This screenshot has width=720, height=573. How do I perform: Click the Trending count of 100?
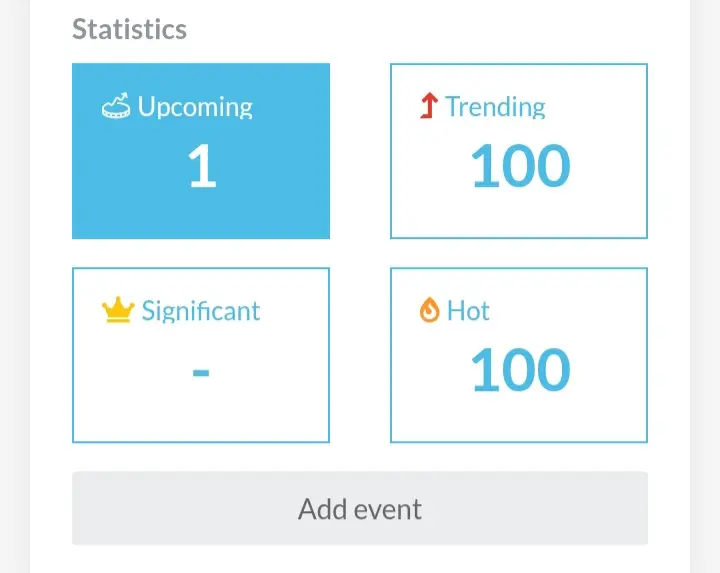point(521,165)
